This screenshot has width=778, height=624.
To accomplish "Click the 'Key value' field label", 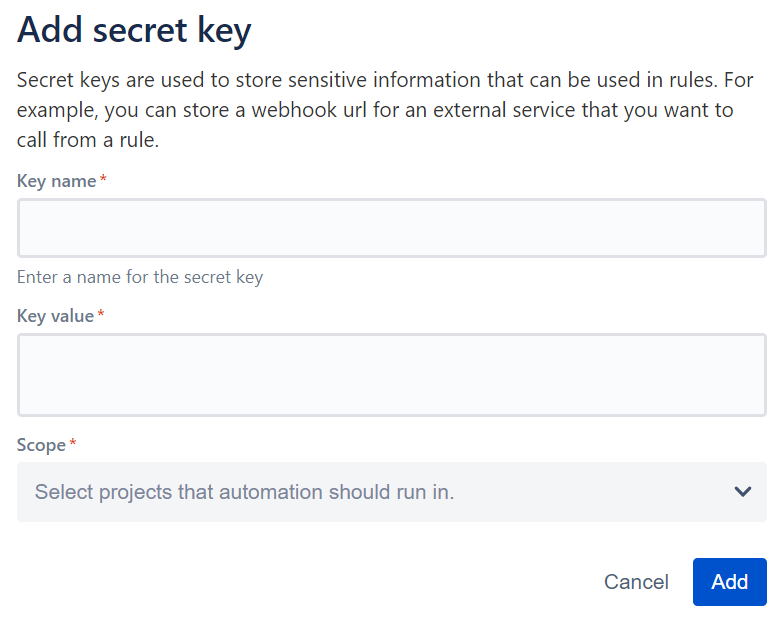I will tap(56, 316).
